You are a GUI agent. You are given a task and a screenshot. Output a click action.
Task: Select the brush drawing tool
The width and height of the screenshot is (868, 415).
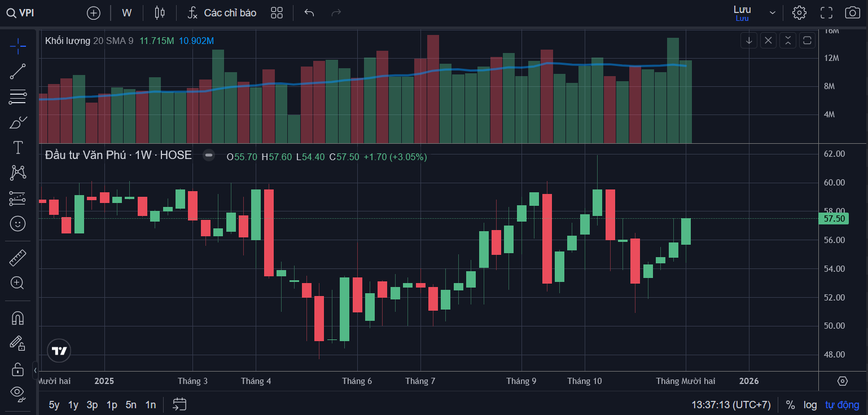tap(17, 122)
